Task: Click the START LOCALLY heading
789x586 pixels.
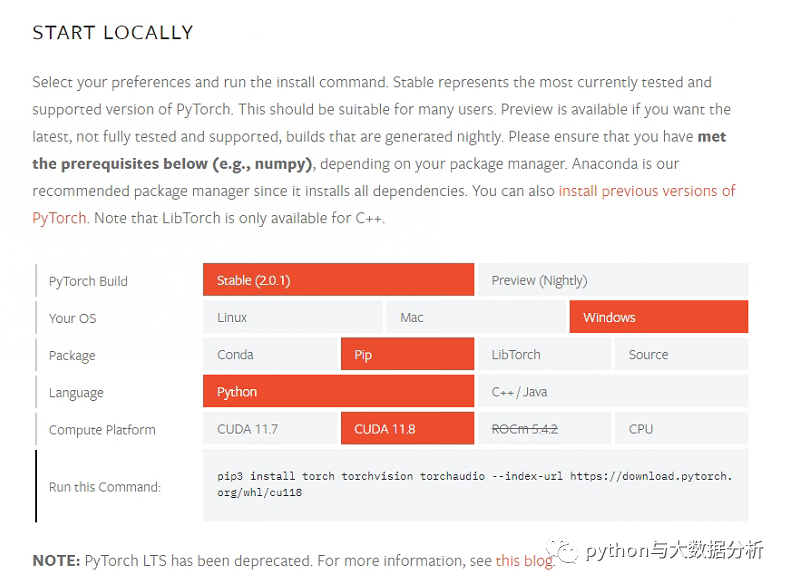Action: (113, 33)
